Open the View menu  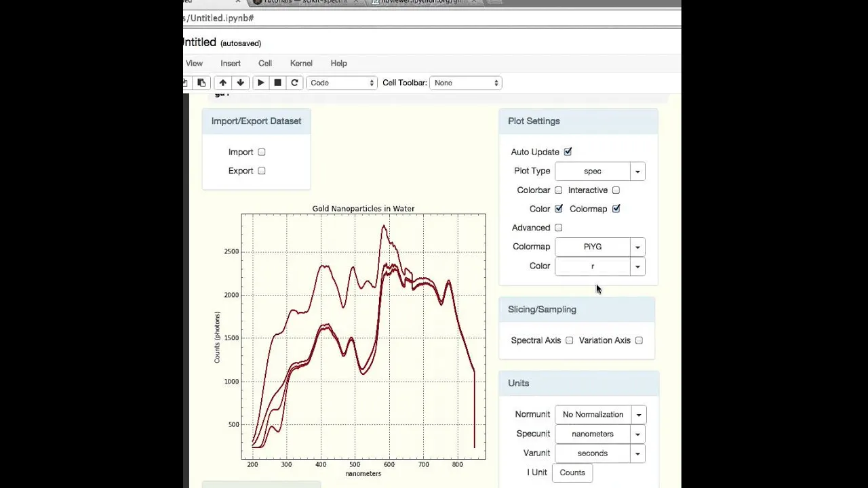[194, 63]
